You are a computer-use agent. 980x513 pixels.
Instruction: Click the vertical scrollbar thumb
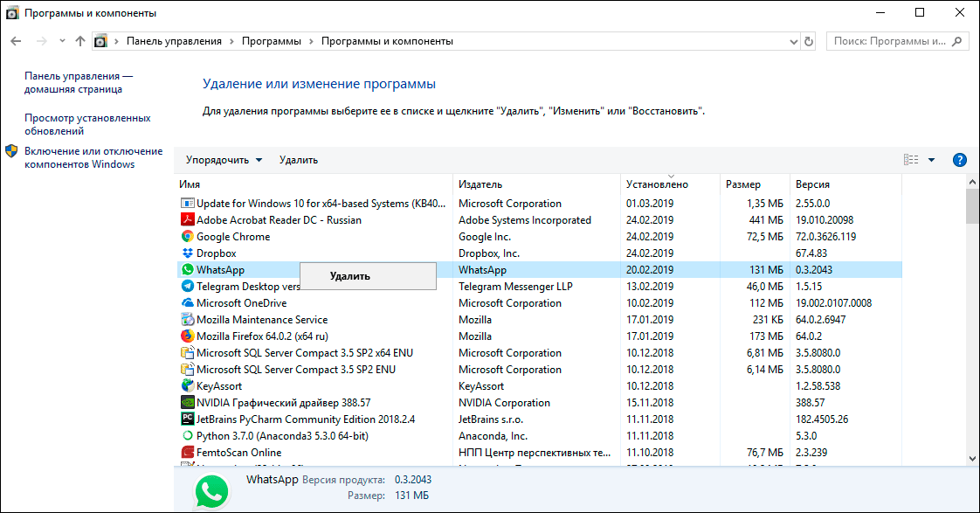pyautogui.click(x=972, y=206)
